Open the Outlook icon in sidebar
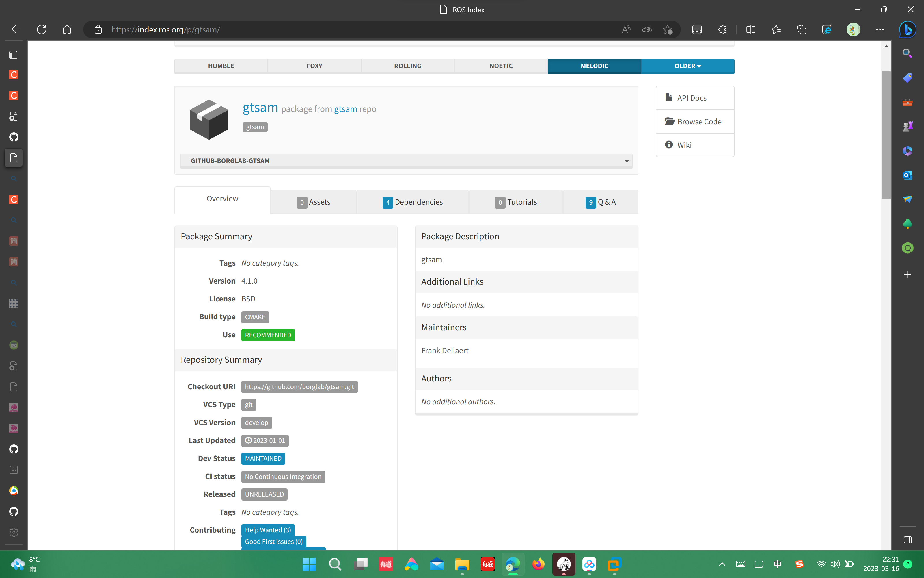 point(908,175)
